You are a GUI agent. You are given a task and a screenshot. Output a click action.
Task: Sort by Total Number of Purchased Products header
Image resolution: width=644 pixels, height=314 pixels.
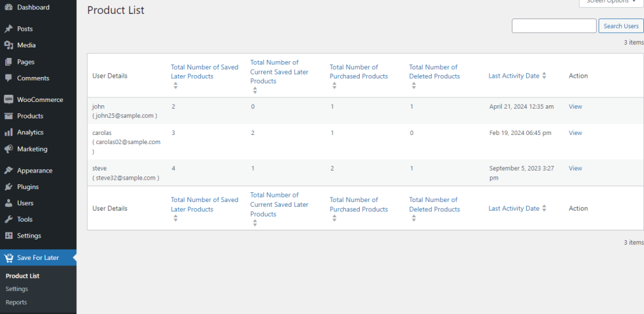[x=359, y=71]
